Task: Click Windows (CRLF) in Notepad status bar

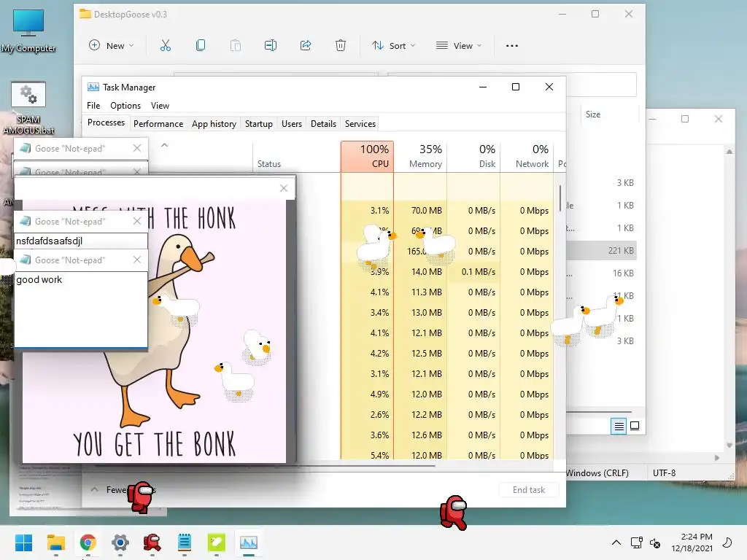Action: coord(597,472)
